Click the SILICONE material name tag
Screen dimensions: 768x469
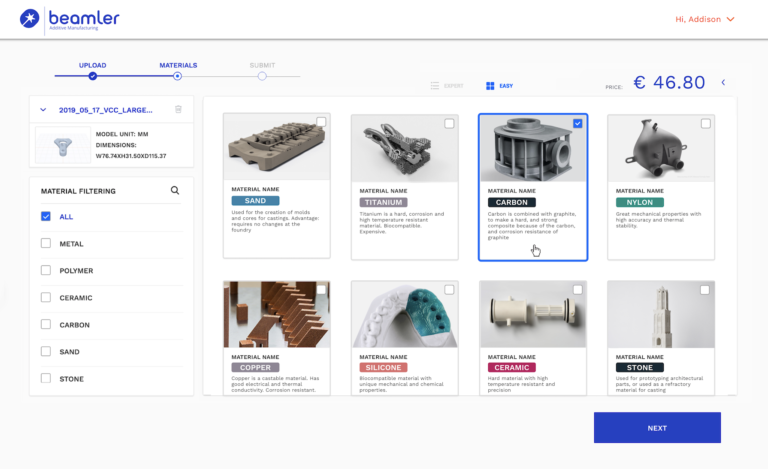pyautogui.click(x=384, y=367)
